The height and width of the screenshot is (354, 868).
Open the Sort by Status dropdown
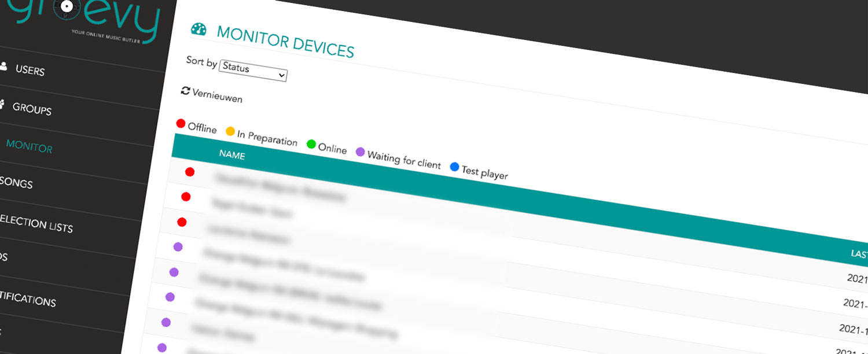[253, 70]
